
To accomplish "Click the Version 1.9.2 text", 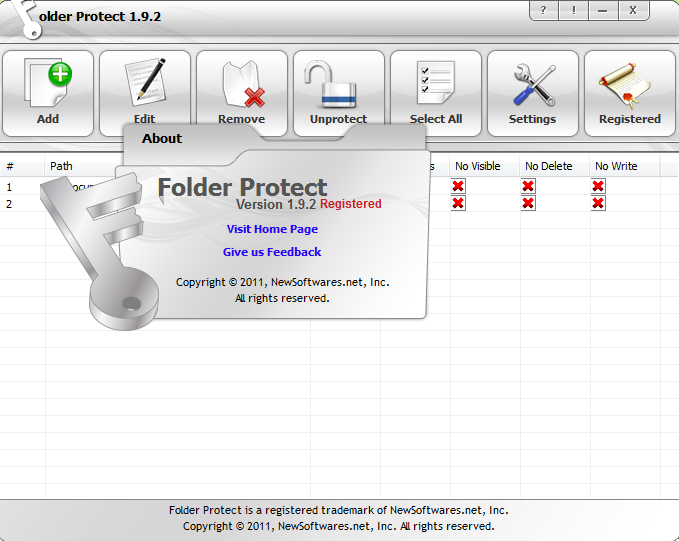I will pyautogui.click(x=276, y=204).
